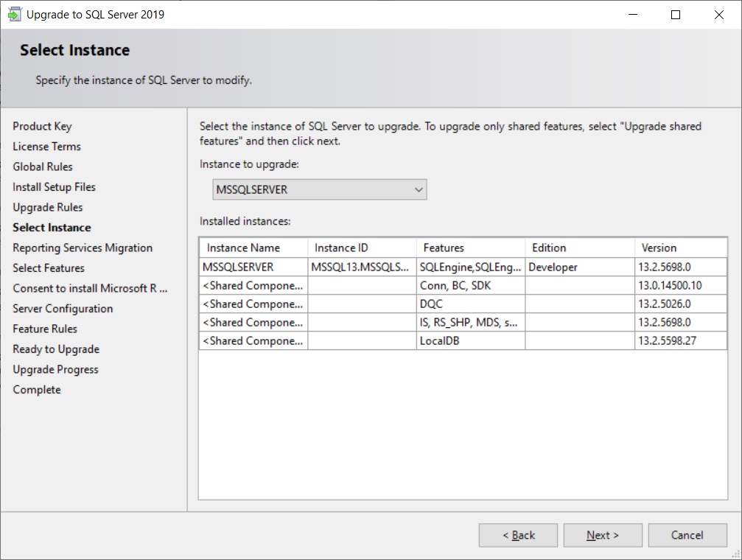Click the Instance ID column header
The width and height of the screenshot is (742, 560).
coord(362,248)
